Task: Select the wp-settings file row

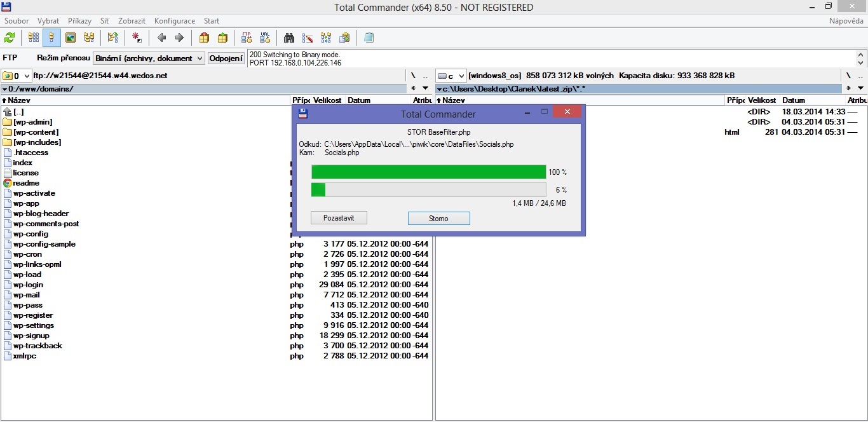Action: (x=216, y=325)
